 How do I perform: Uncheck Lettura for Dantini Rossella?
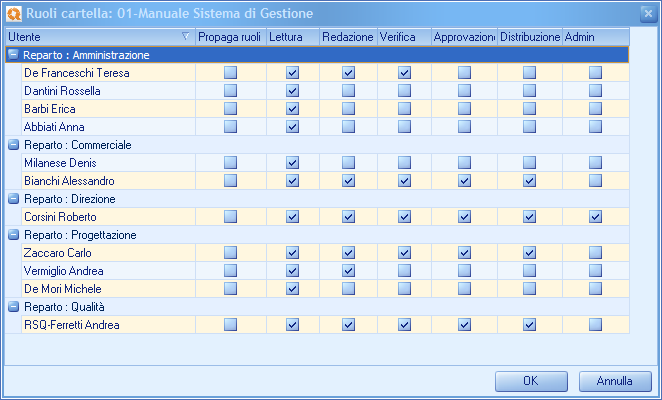click(293, 91)
